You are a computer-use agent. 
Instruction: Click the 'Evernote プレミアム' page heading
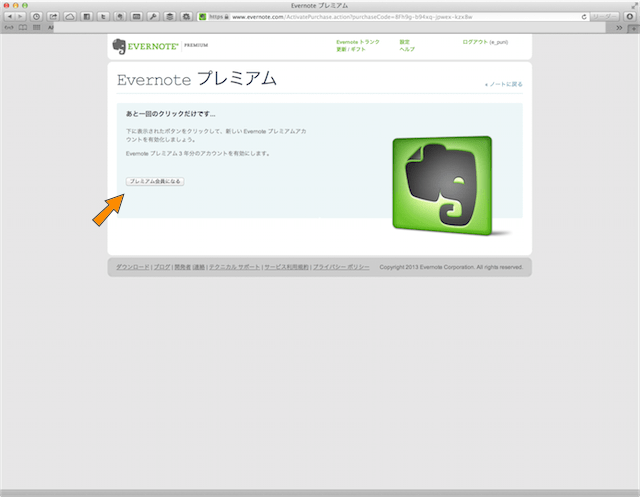click(197, 78)
